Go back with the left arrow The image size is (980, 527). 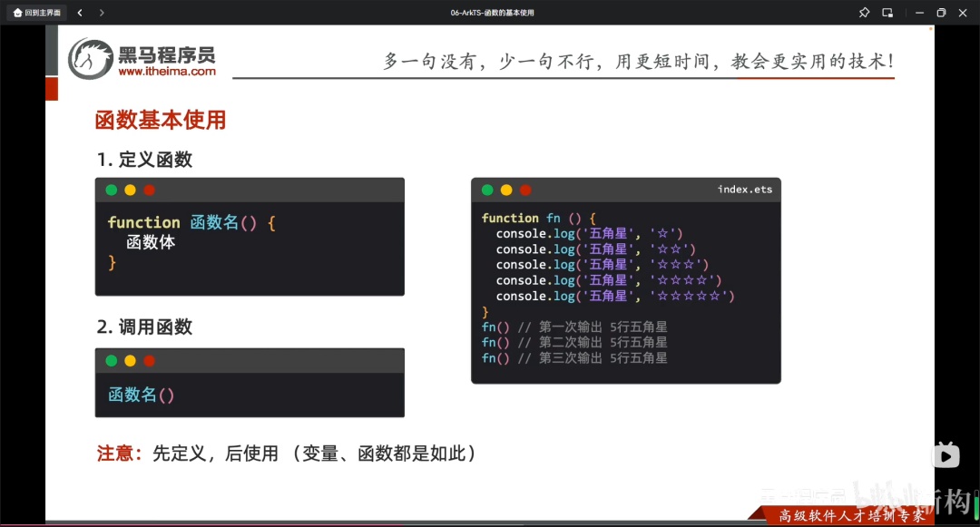(80, 13)
